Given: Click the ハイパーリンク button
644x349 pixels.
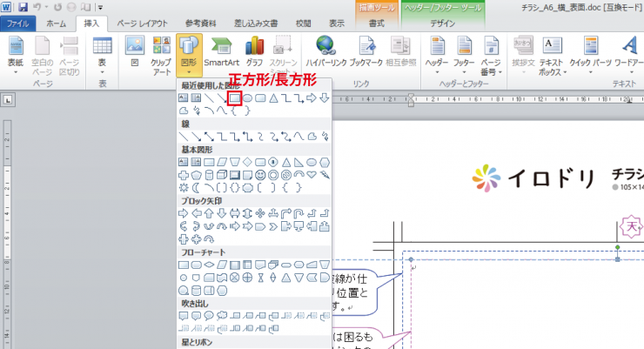Looking at the screenshot, I should pos(326,51).
